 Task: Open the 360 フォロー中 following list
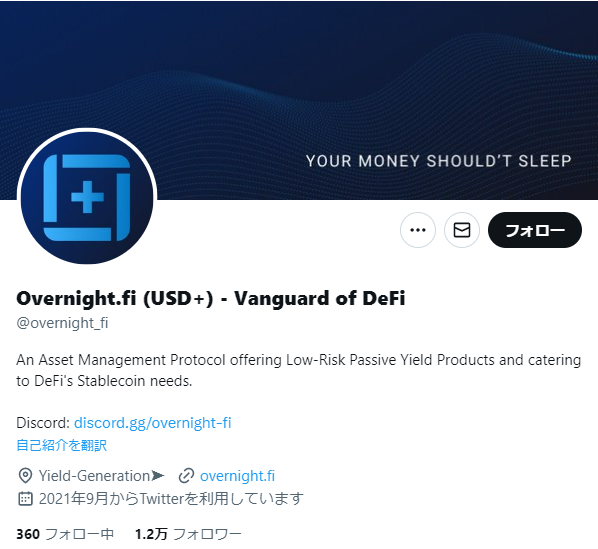65,534
